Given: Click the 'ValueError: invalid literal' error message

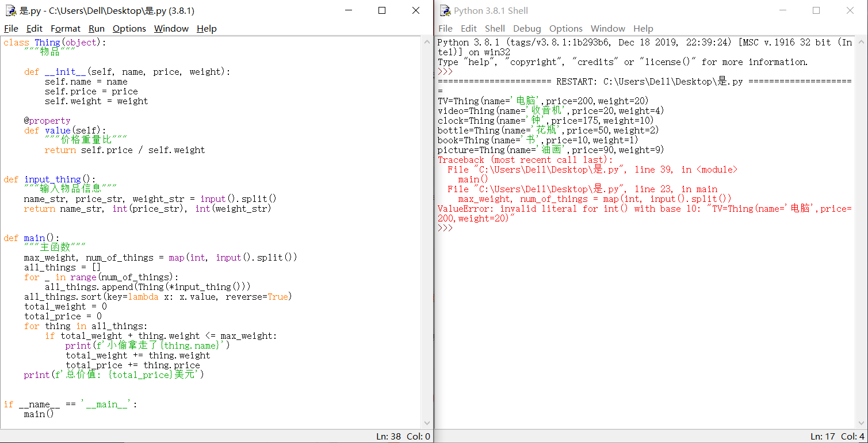Looking at the screenshot, I should 645,213.
